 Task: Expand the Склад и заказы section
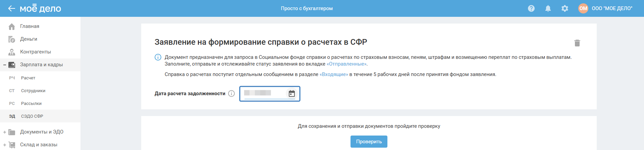(5, 145)
